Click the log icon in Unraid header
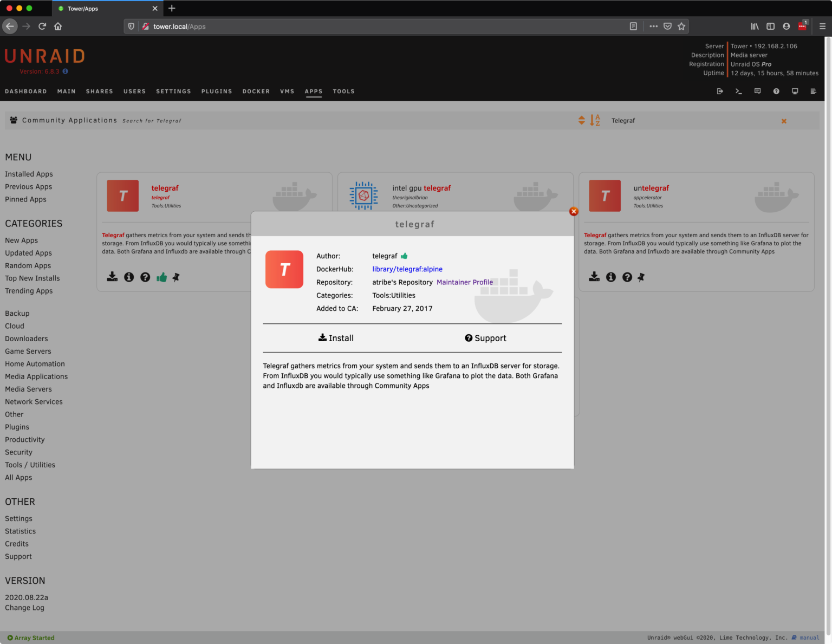 813,91
